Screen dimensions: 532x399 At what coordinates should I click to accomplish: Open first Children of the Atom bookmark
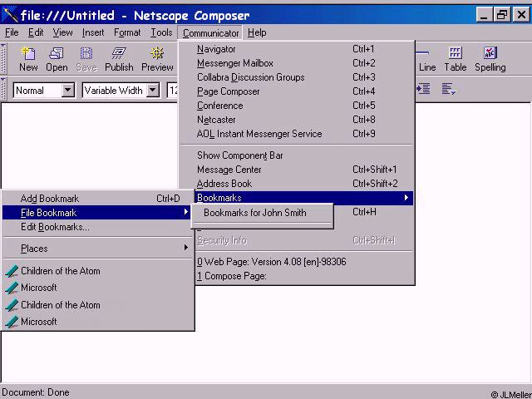[x=98, y=271]
